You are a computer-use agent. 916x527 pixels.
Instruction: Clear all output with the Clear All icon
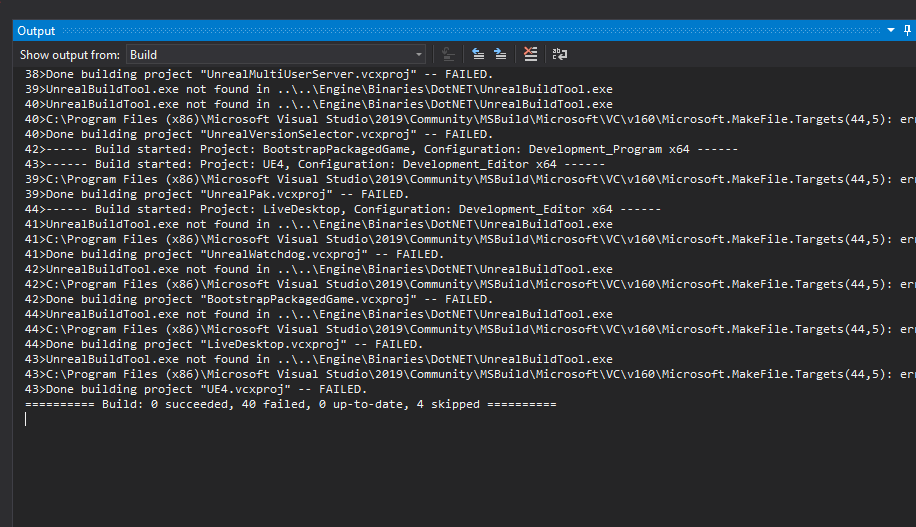click(x=530, y=54)
